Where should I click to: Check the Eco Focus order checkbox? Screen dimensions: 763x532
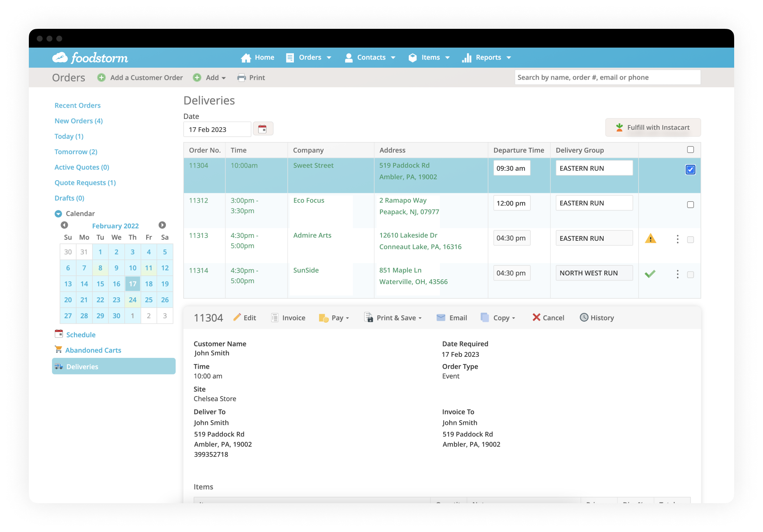pos(690,204)
